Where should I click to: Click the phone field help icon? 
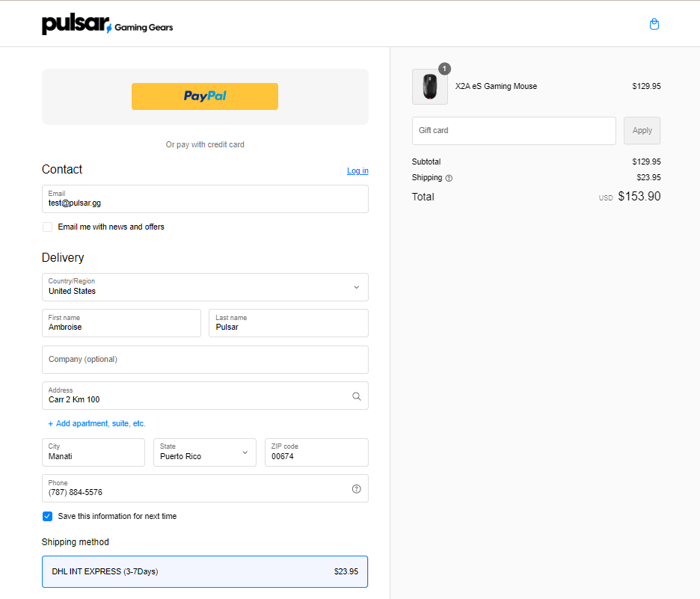tap(356, 489)
